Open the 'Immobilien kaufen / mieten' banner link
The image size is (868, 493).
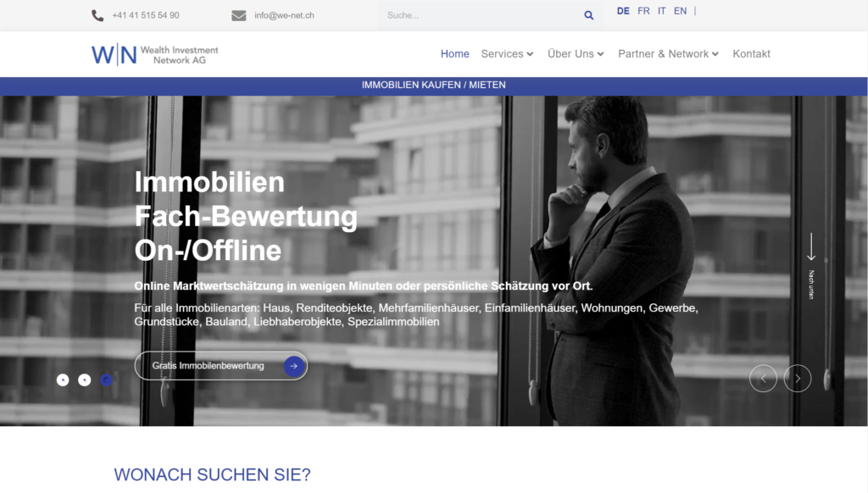(433, 85)
